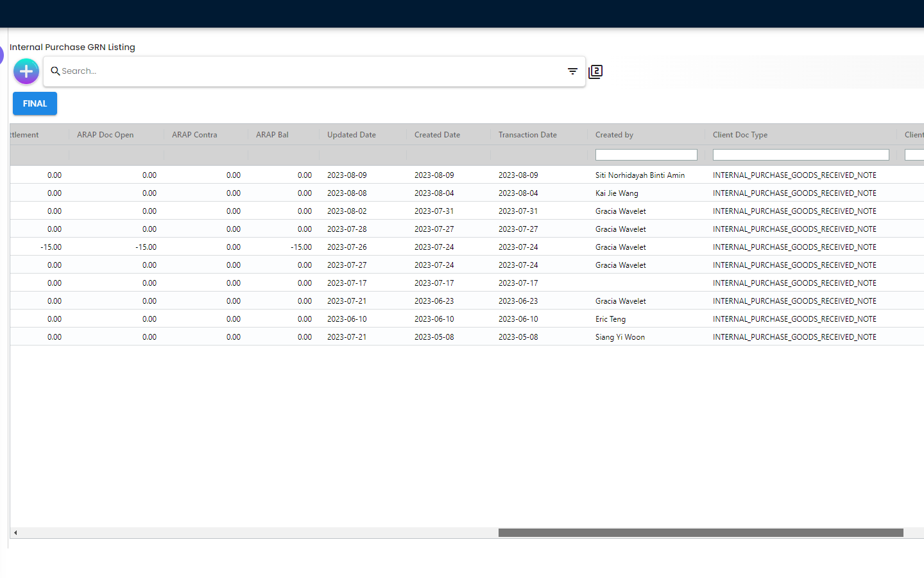Click the plus add new GRN button
The width and height of the screenshot is (924, 578).
[x=26, y=71]
